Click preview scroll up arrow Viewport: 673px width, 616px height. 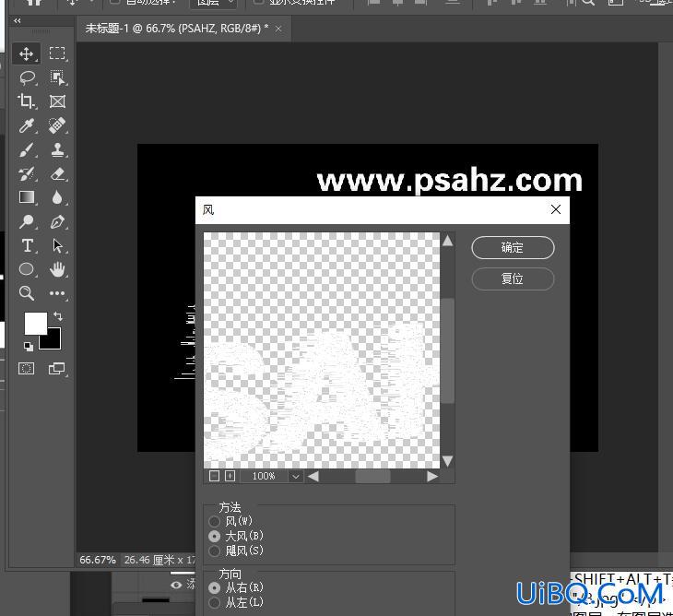pos(447,241)
